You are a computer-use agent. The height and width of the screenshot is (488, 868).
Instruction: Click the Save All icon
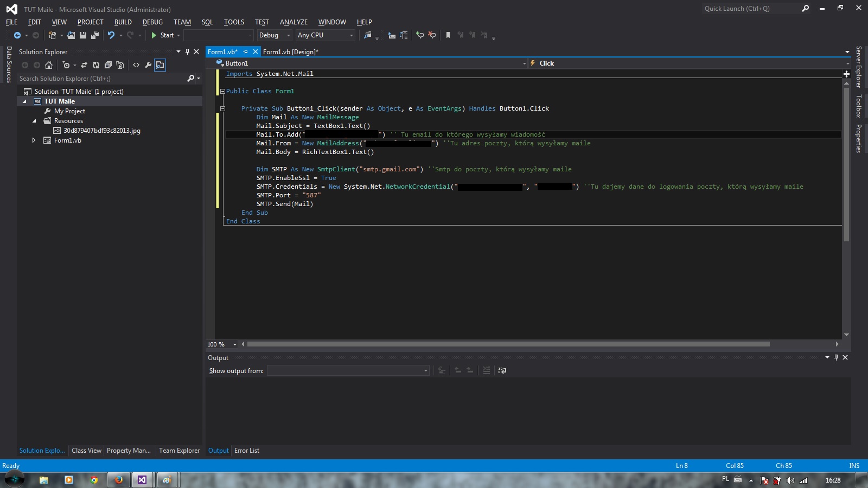[95, 35]
